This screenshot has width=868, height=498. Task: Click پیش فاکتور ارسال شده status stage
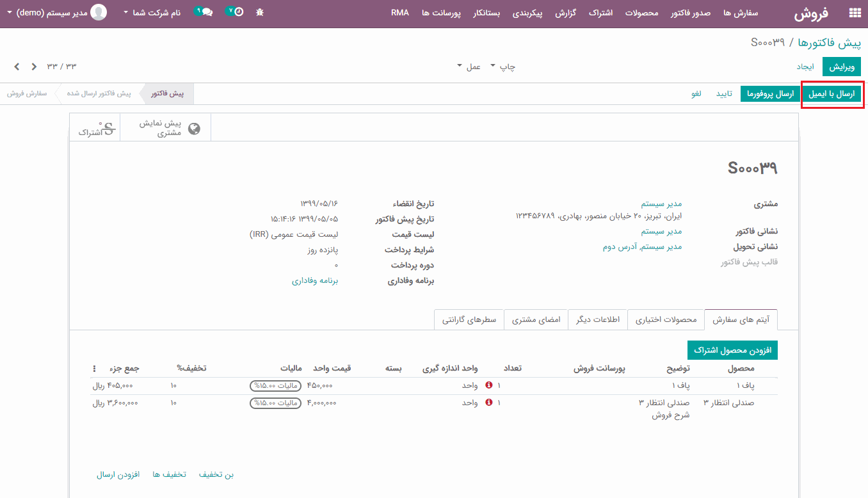point(99,93)
